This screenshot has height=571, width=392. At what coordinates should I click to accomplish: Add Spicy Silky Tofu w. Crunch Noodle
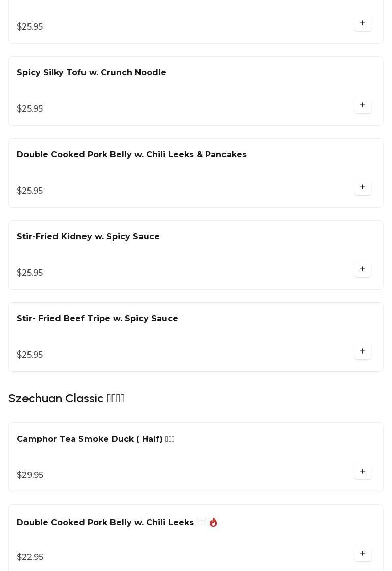click(x=362, y=105)
